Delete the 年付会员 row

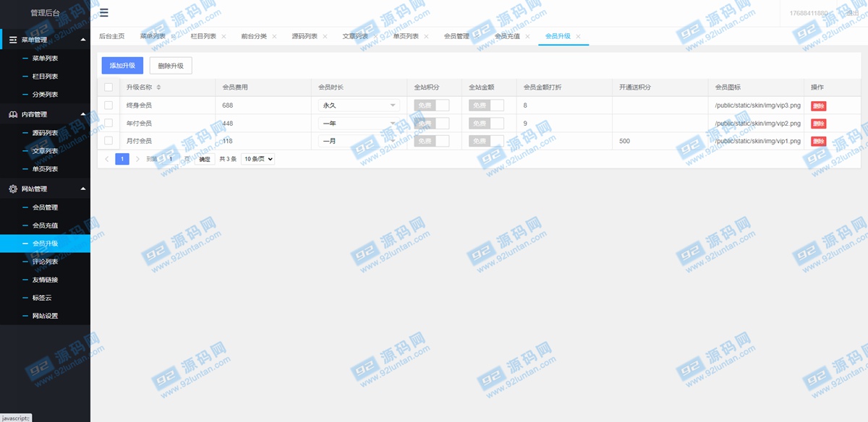coord(818,124)
